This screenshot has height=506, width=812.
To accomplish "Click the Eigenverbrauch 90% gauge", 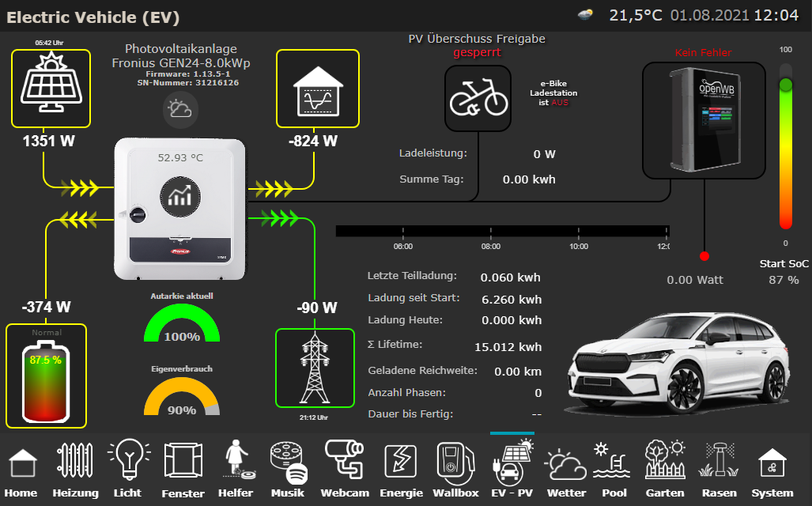I will coord(182,396).
